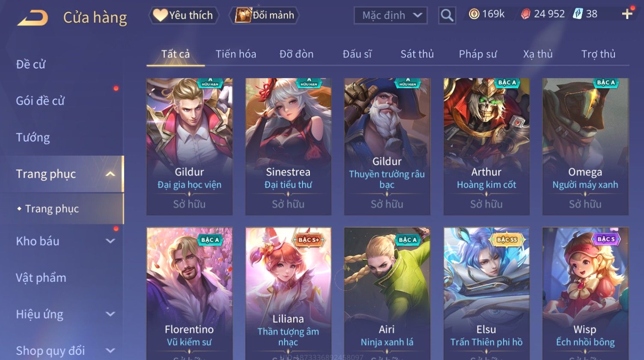
Task: Switch to the Tiến hóa tab
Action: pyautogui.click(x=236, y=54)
